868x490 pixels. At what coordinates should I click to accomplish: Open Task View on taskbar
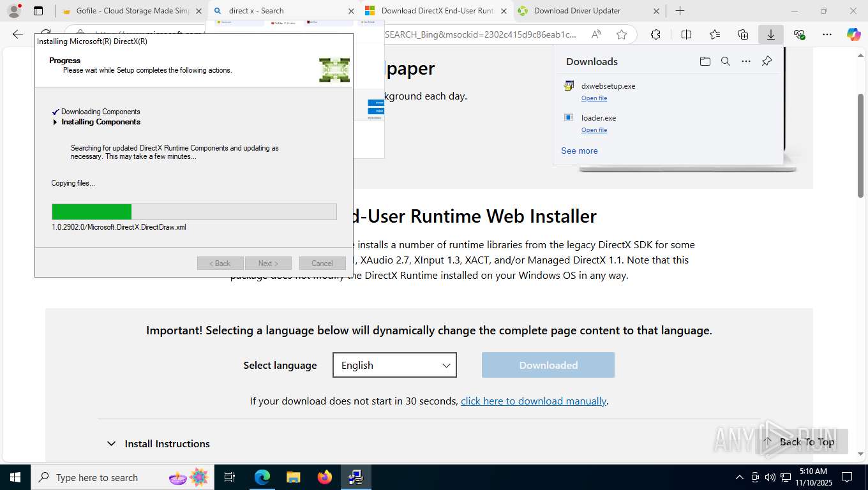230,477
